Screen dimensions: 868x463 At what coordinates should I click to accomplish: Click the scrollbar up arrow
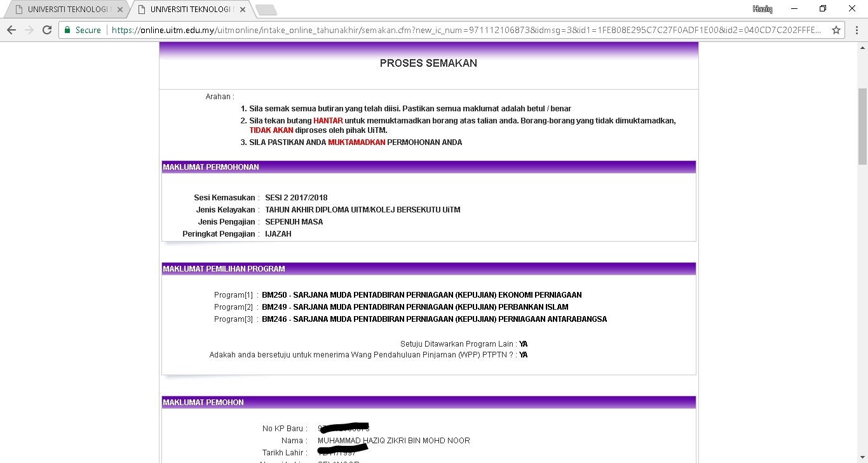[x=862, y=47]
